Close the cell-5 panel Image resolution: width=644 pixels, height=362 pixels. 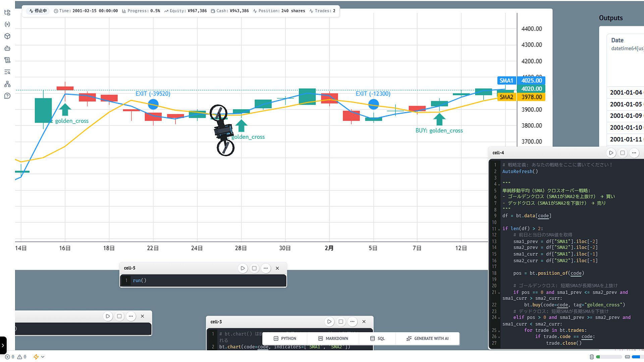[x=277, y=268]
